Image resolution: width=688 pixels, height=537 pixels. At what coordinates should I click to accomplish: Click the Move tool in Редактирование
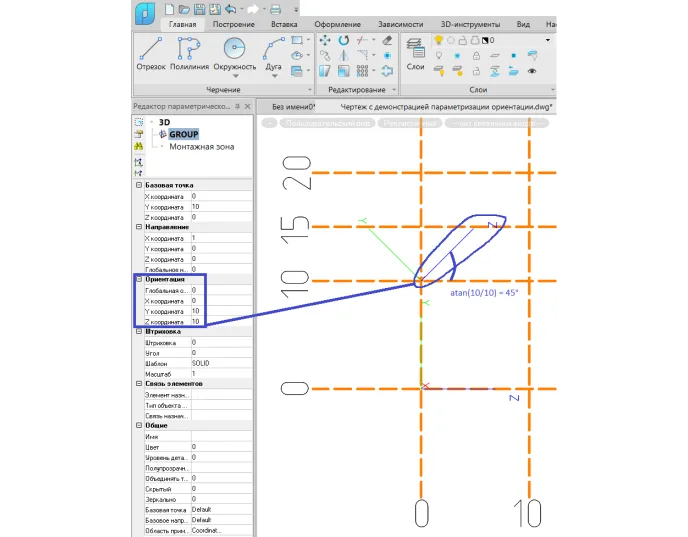pos(325,40)
